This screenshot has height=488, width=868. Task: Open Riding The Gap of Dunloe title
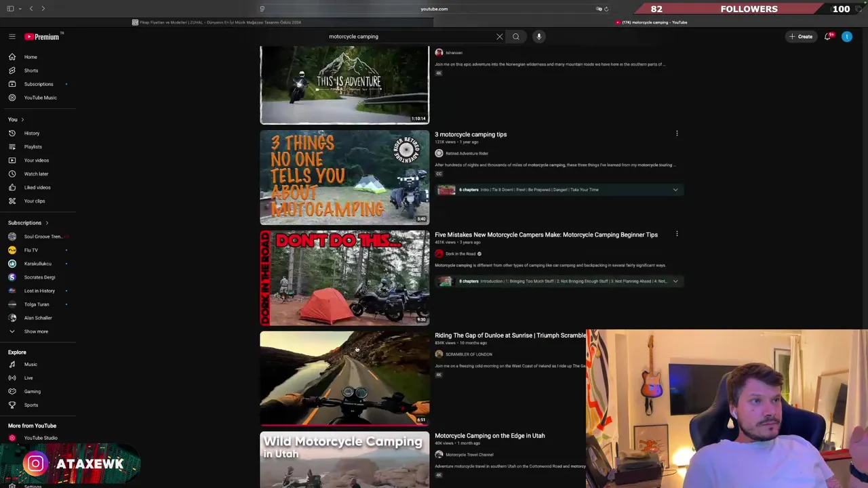point(510,335)
